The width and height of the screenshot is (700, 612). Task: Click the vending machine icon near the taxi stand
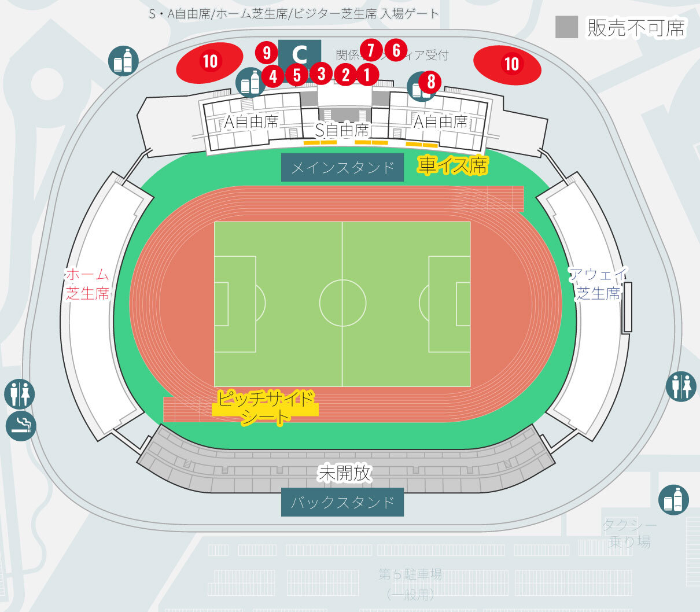point(673,500)
